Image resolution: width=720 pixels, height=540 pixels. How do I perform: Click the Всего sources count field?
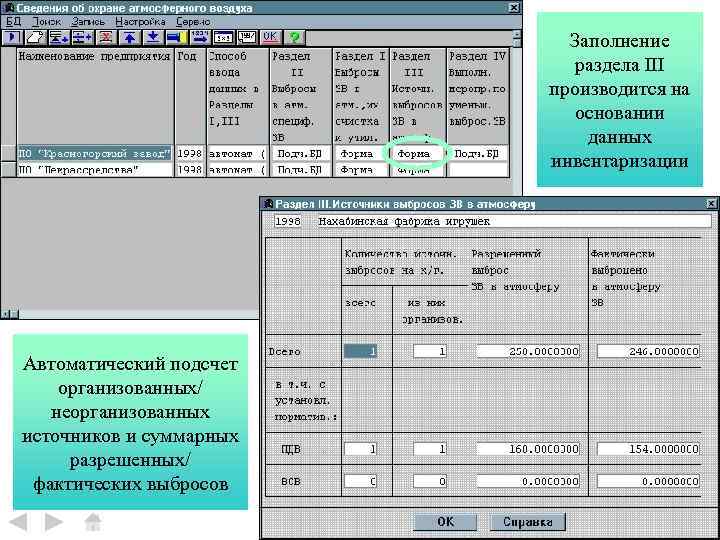tap(360, 352)
